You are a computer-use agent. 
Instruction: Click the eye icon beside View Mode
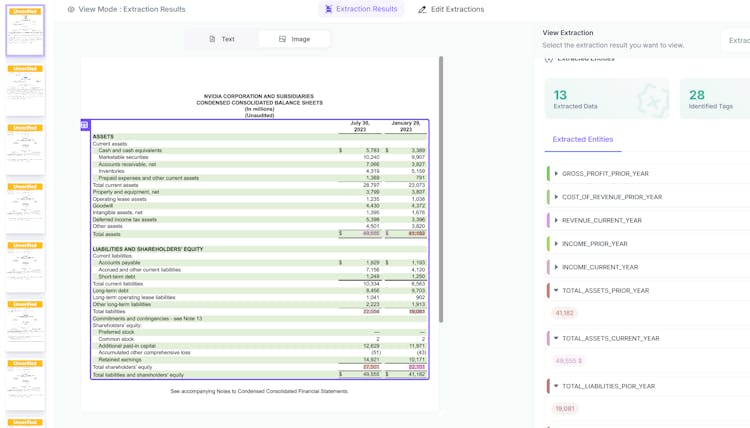71,10
